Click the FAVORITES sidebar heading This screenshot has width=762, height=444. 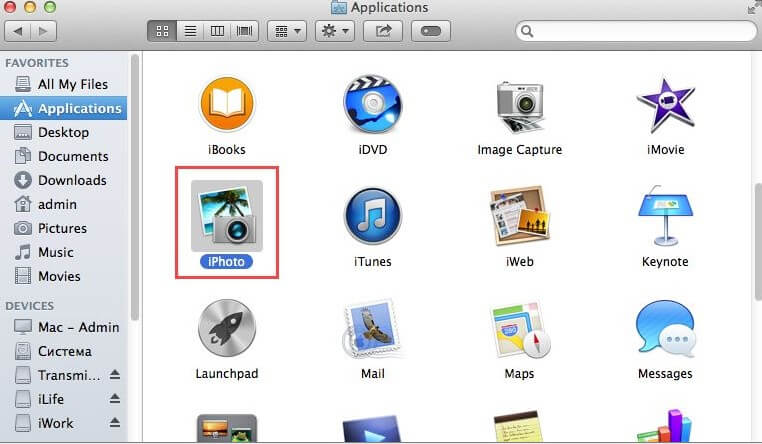pyautogui.click(x=37, y=63)
